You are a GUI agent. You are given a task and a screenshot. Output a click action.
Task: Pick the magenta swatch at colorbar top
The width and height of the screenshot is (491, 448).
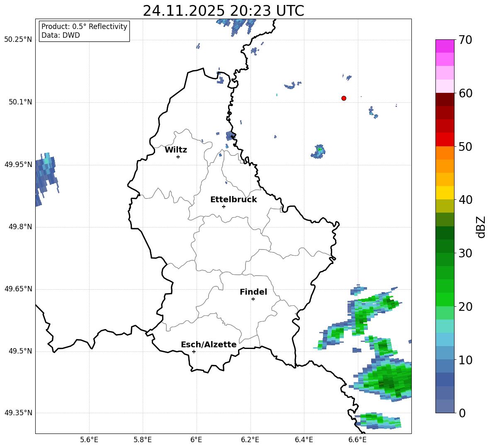pos(445,46)
